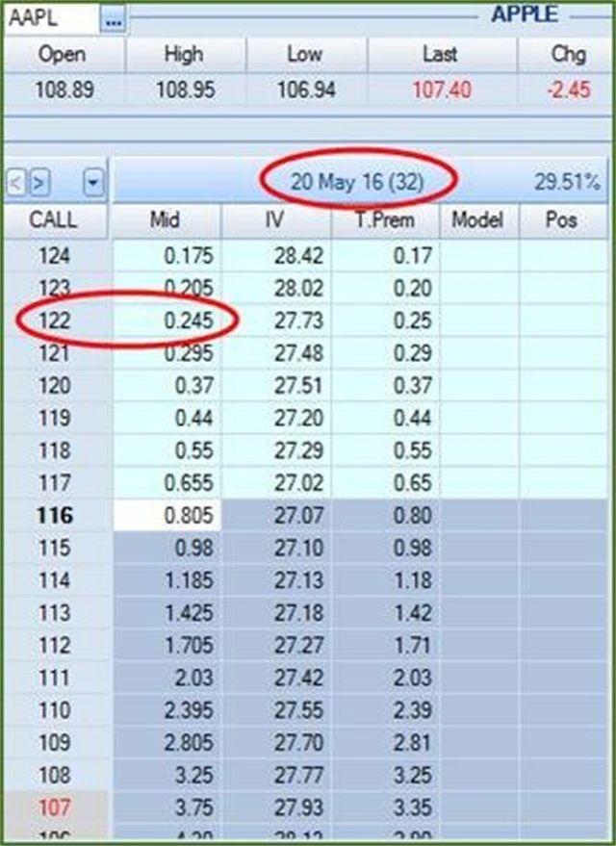This screenshot has height=846, width=616.
Task: Expand the 20 May 16 expiration header
Action: click(358, 180)
